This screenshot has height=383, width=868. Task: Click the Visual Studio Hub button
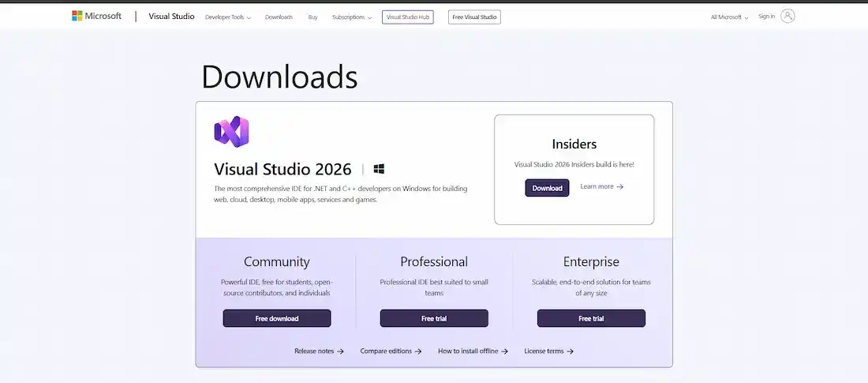point(408,17)
